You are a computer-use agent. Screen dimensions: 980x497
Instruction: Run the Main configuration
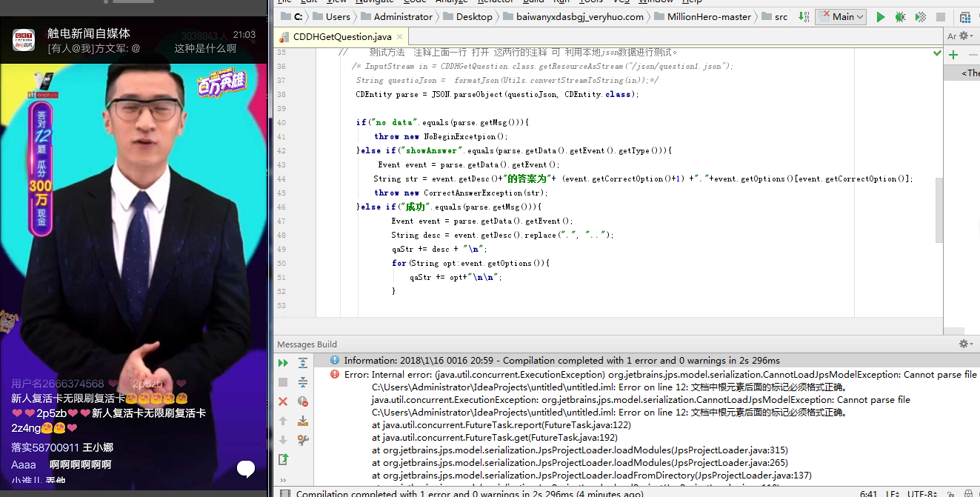click(x=880, y=17)
